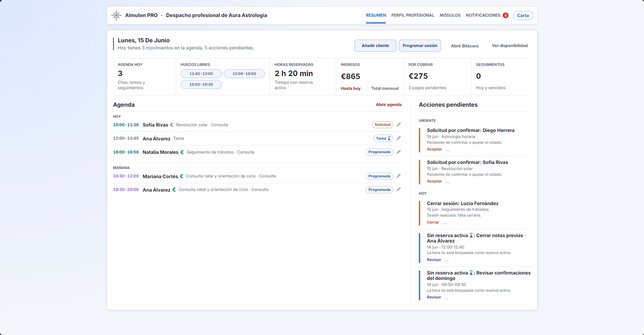Click the notifications red badge showing 4
The width and height of the screenshot is (644, 335).
(x=506, y=16)
